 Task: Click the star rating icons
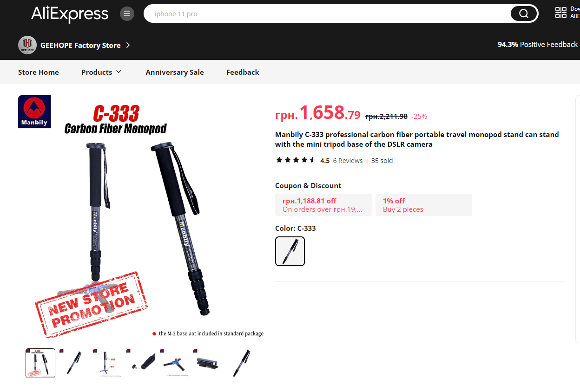point(295,160)
